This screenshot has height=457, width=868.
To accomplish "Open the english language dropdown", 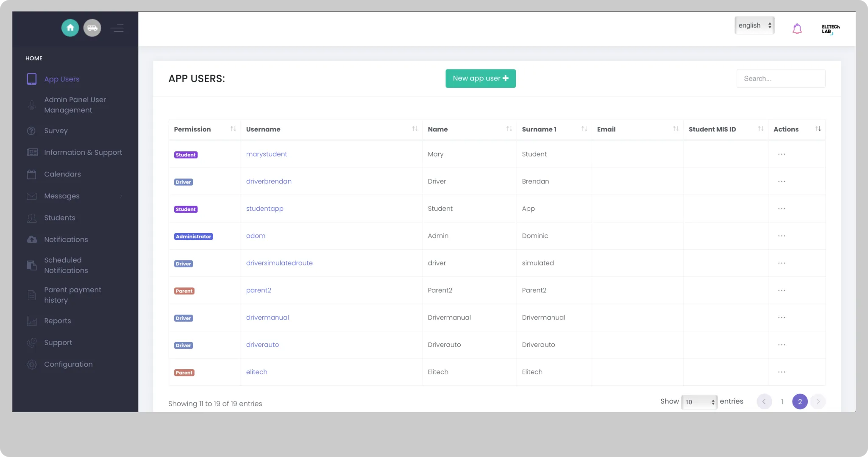I will (754, 25).
